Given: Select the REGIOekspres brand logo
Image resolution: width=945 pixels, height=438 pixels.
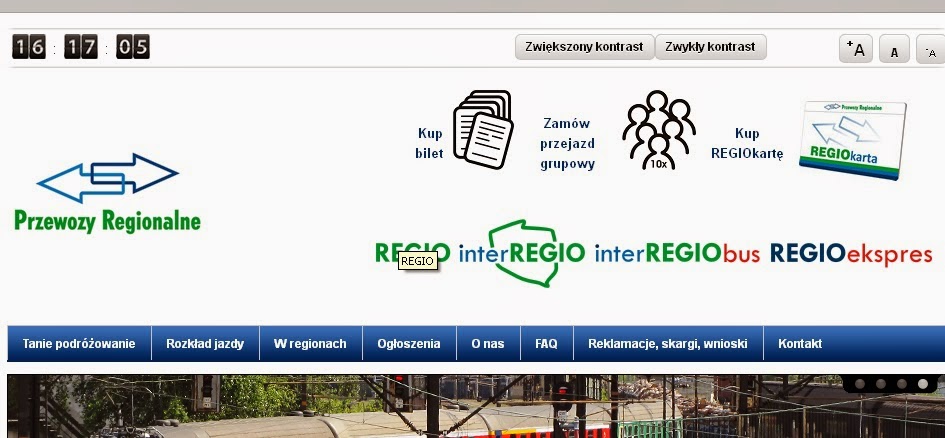Looking at the screenshot, I should click(x=851, y=254).
